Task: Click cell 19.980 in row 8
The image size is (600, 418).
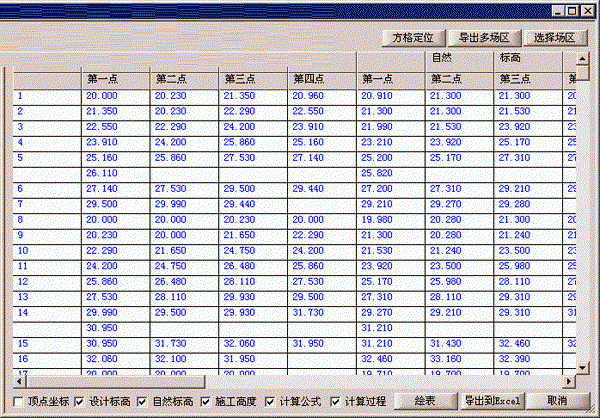Action: click(391, 220)
